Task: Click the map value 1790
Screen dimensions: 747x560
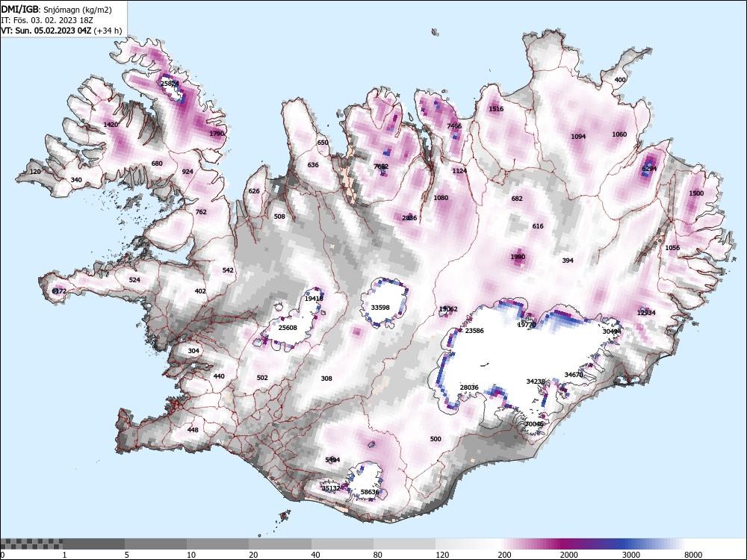Action: click(217, 134)
